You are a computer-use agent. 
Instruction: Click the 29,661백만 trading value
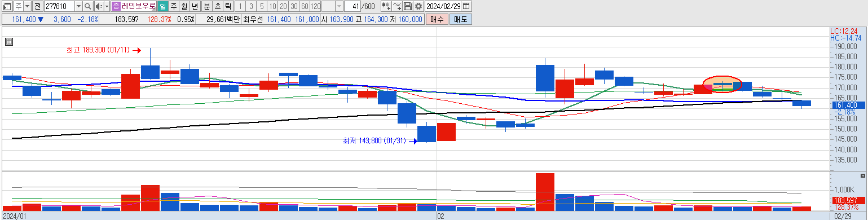click(x=223, y=19)
